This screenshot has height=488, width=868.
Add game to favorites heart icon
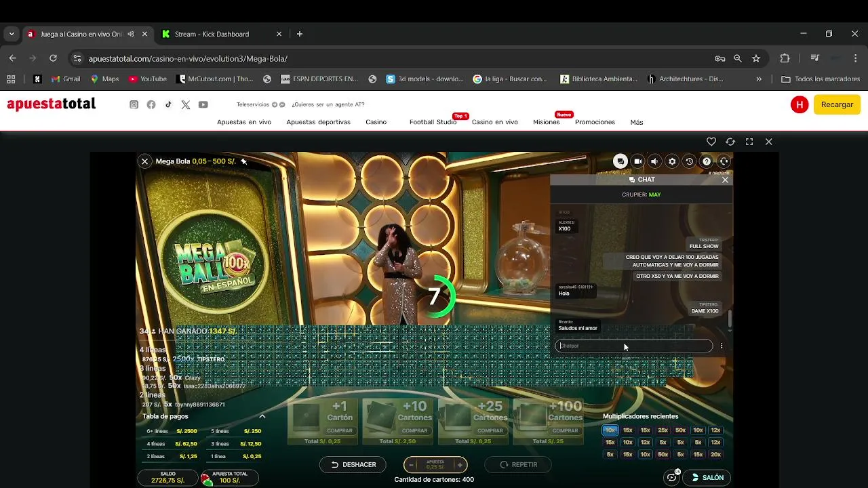point(711,142)
